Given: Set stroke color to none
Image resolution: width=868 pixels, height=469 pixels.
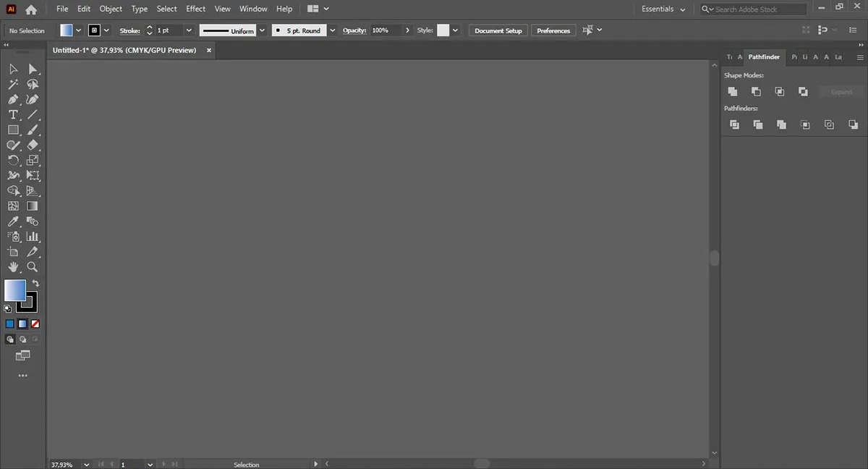Looking at the screenshot, I should 35,324.
